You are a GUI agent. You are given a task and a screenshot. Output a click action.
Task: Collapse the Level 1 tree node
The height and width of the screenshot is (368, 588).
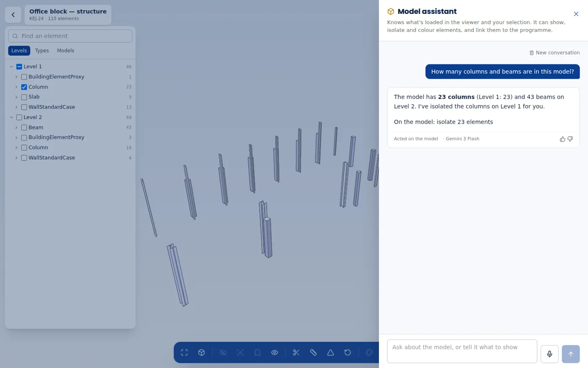point(11,66)
